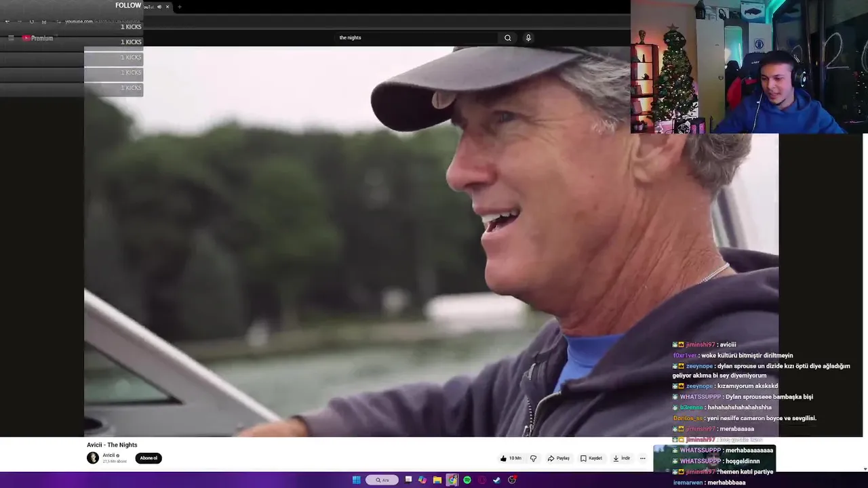
Task: Save the video with Kaydet
Action: click(591, 458)
